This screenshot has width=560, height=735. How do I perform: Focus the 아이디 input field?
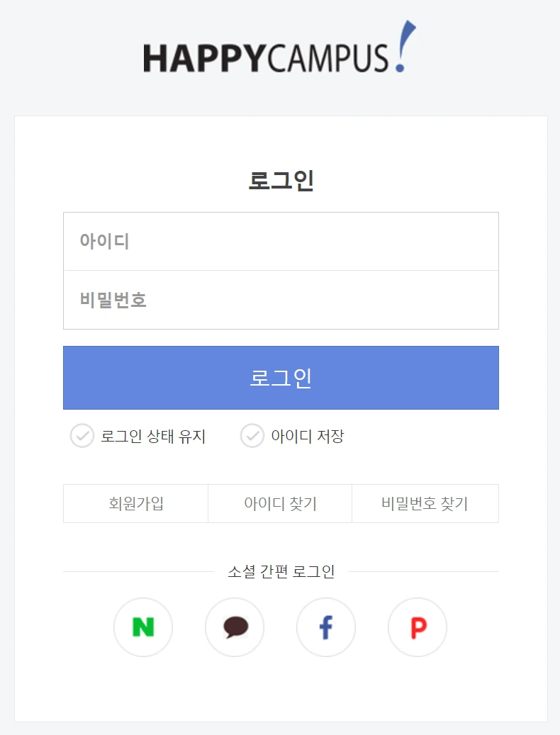[x=281, y=242]
